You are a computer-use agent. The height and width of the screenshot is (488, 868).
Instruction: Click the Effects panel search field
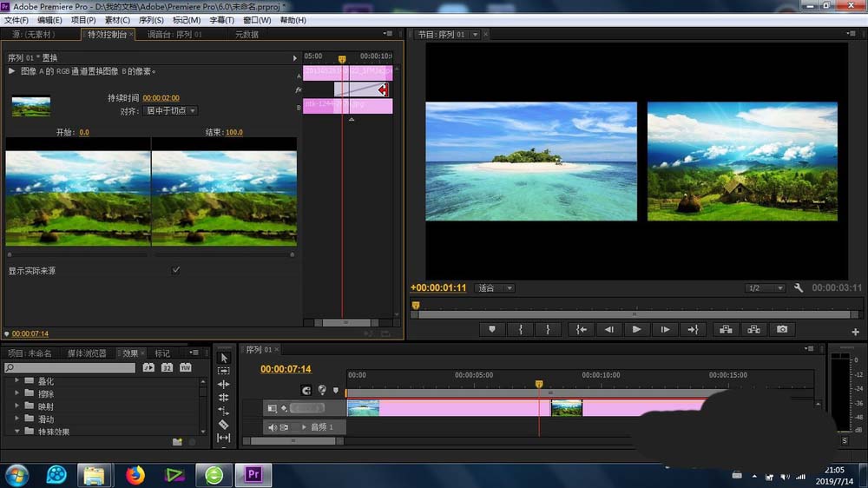tap(69, 367)
